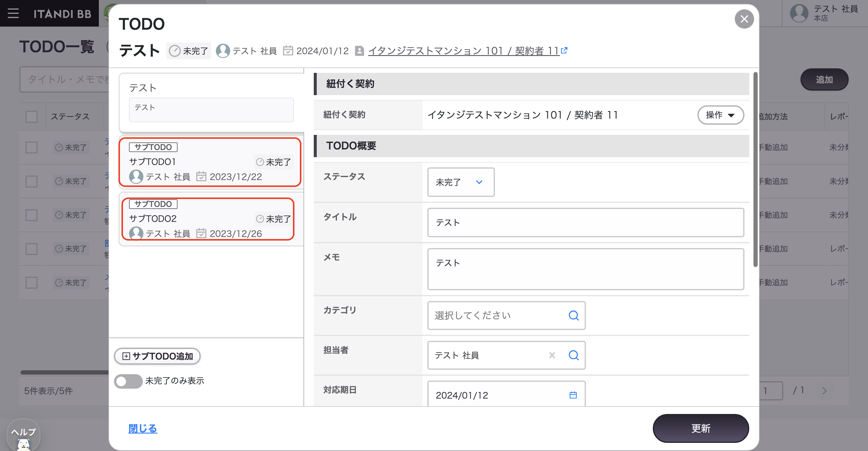Screen dimensions: 868x451
Task: Open the ステータス dropdown showing 未完了
Action: coord(461,182)
